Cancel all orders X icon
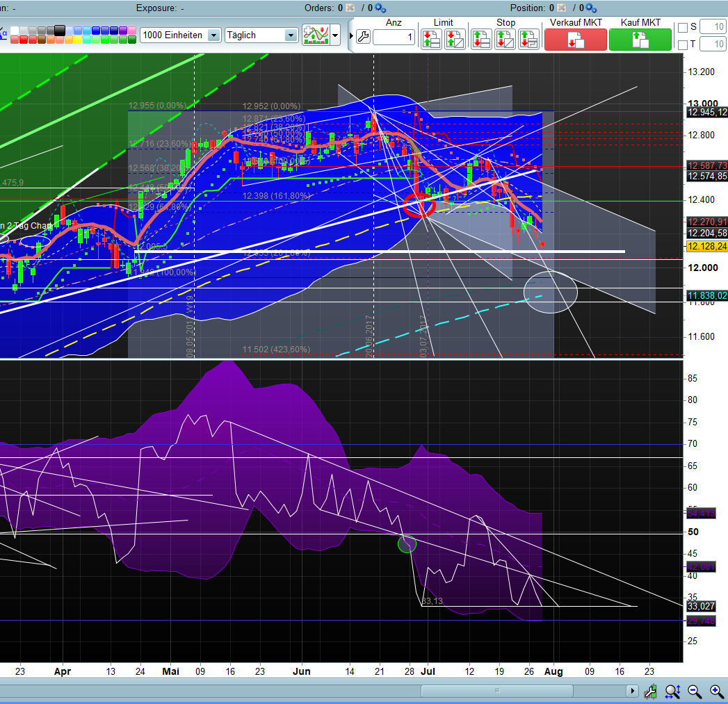The height and width of the screenshot is (704, 728). pyautogui.click(x=350, y=8)
